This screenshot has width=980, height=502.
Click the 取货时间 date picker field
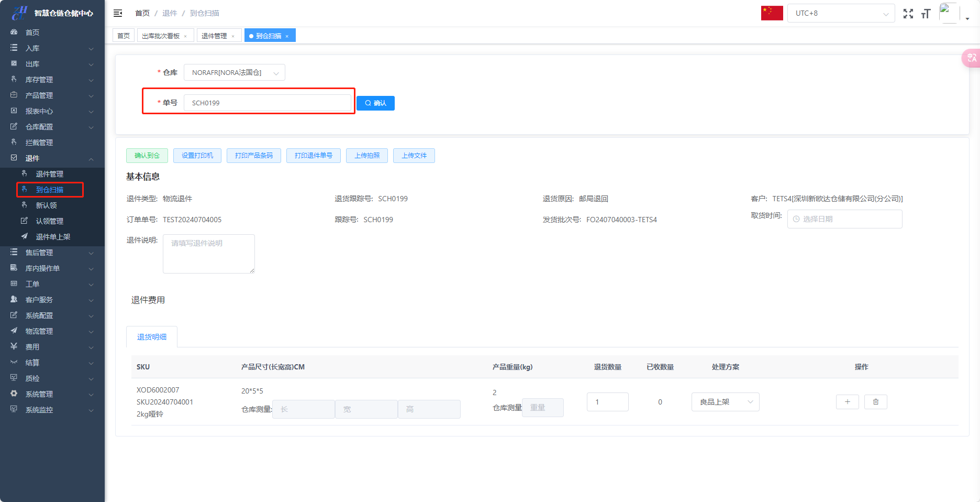click(844, 219)
